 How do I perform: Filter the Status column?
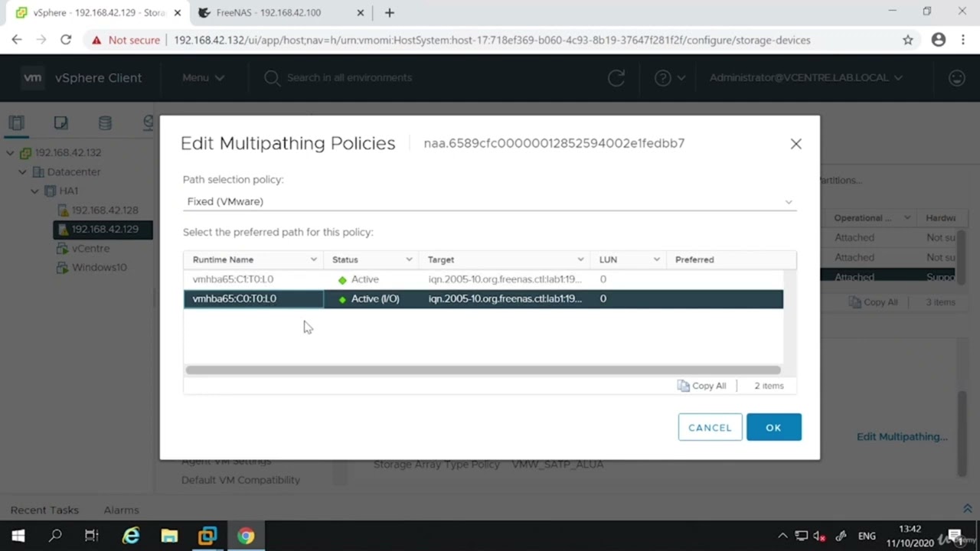pos(409,259)
